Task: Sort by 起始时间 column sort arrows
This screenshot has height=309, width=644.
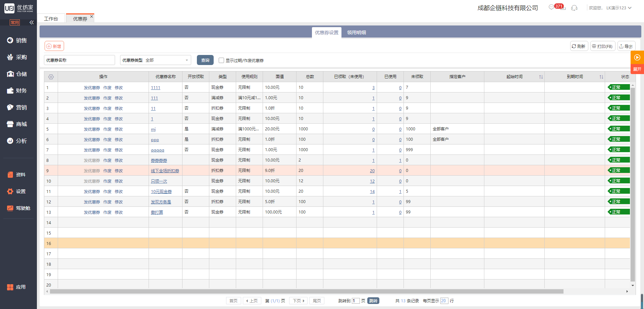Action: (x=541, y=77)
